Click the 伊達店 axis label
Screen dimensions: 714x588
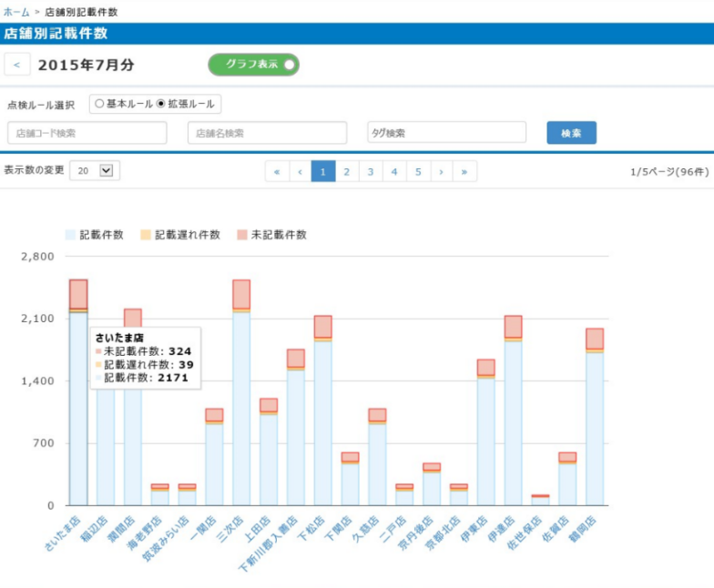point(502,528)
